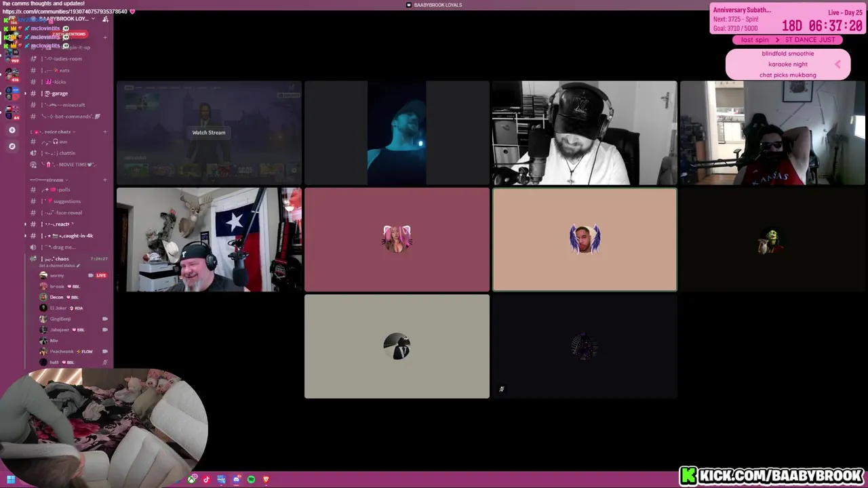Click the invite people icon beside server name
Viewport: 868px width, 488px height.
point(105,19)
